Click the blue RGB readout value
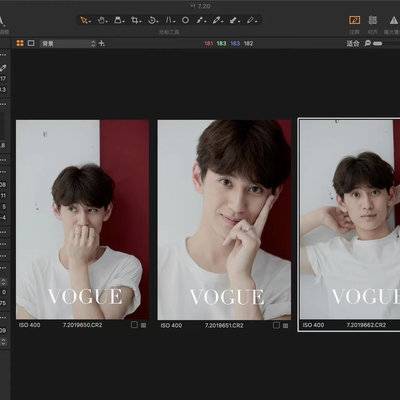 pyautogui.click(x=235, y=43)
